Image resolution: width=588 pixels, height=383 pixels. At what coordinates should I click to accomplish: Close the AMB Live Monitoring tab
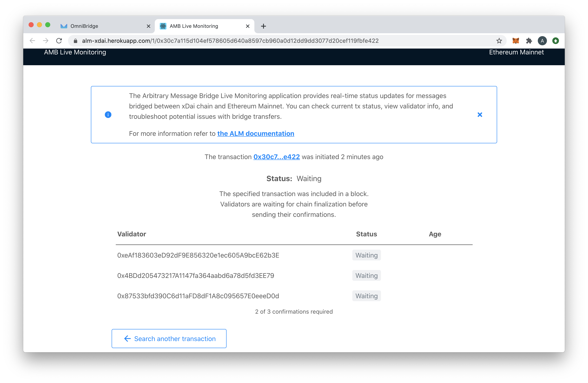click(x=248, y=26)
